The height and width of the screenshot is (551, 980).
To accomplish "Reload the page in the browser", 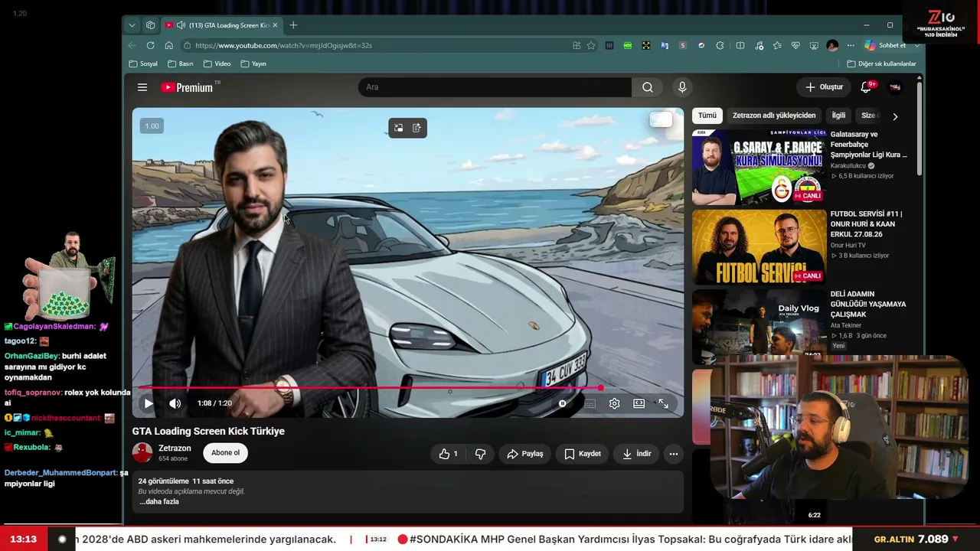I will point(151,46).
